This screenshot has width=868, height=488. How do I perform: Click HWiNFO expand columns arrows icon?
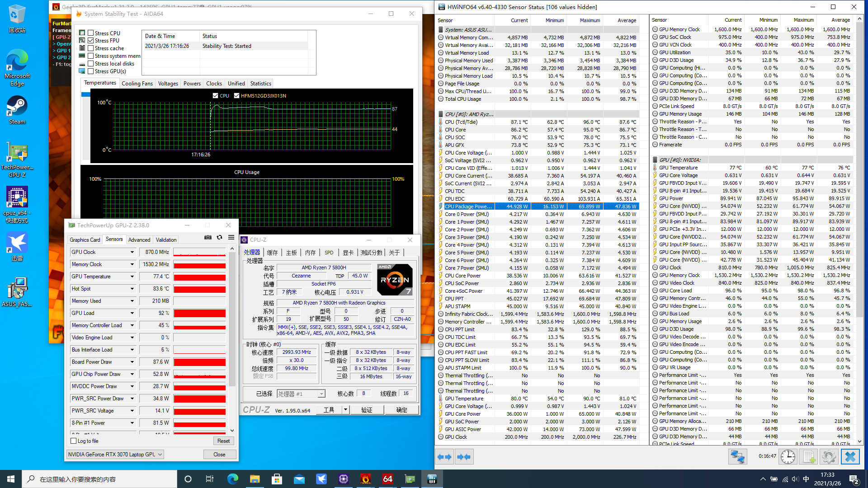pos(444,457)
